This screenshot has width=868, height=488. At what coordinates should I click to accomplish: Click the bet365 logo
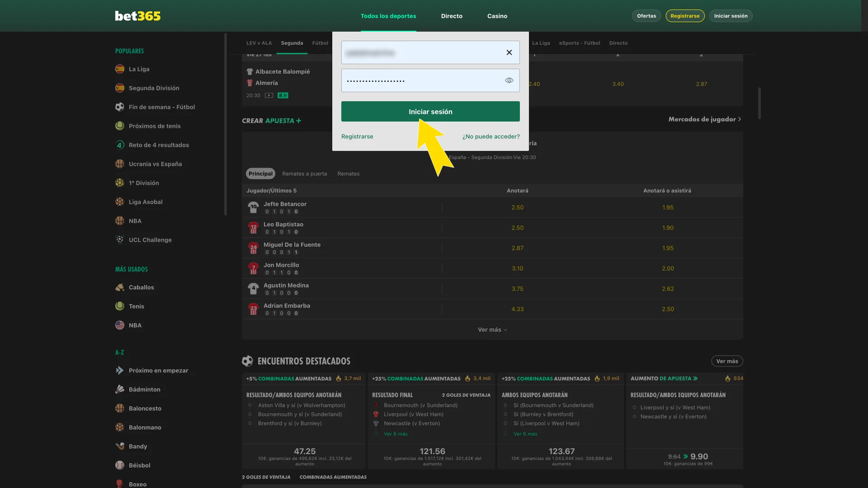pos(137,15)
